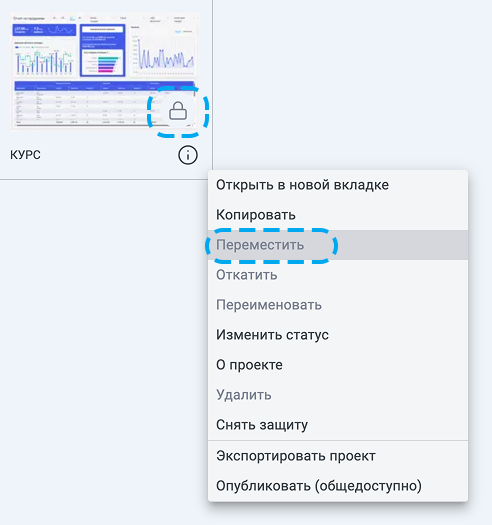This screenshot has width=492, height=525.
Task: Click the blue-bordered center panel in the preview
Action: (103, 50)
